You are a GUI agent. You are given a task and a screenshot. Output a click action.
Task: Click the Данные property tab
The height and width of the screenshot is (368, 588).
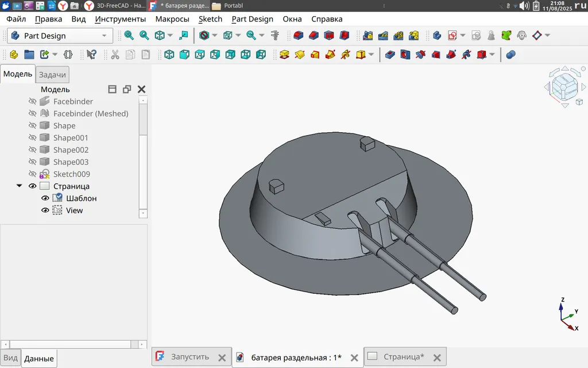pos(39,358)
